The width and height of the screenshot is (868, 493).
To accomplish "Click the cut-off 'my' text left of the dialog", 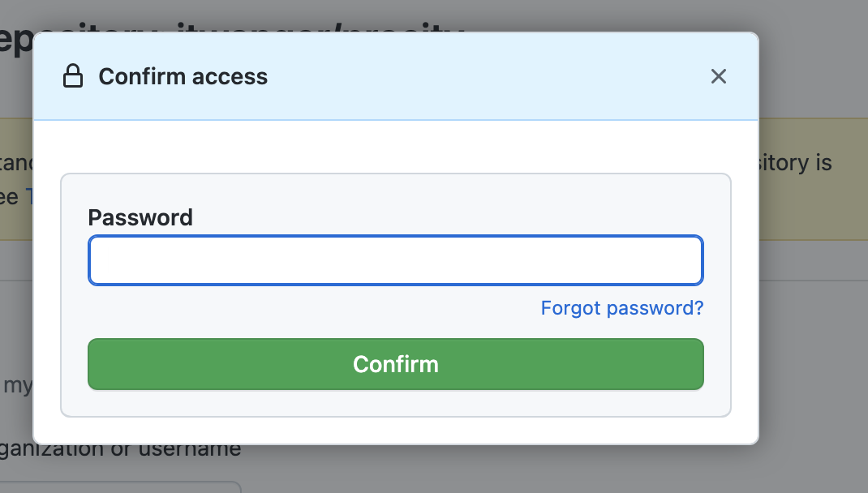I will 18,385.
